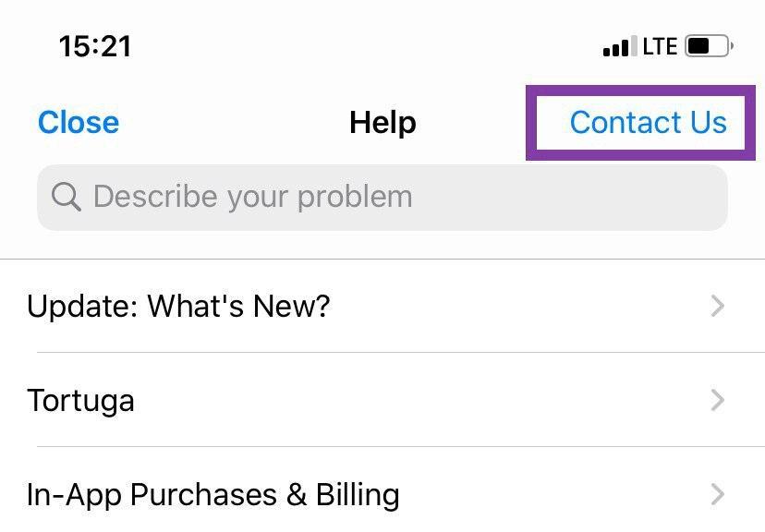The height and width of the screenshot is (532, 765).
Task: Tap the cellular signal bars icon
Action: click(x=620, y=46)
